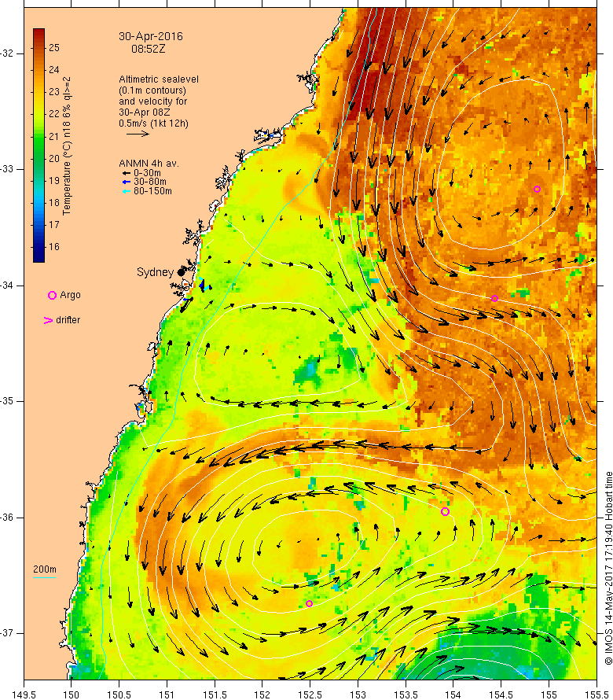Click the IMOS copyright timestamp text

click(x=608, y=567)
